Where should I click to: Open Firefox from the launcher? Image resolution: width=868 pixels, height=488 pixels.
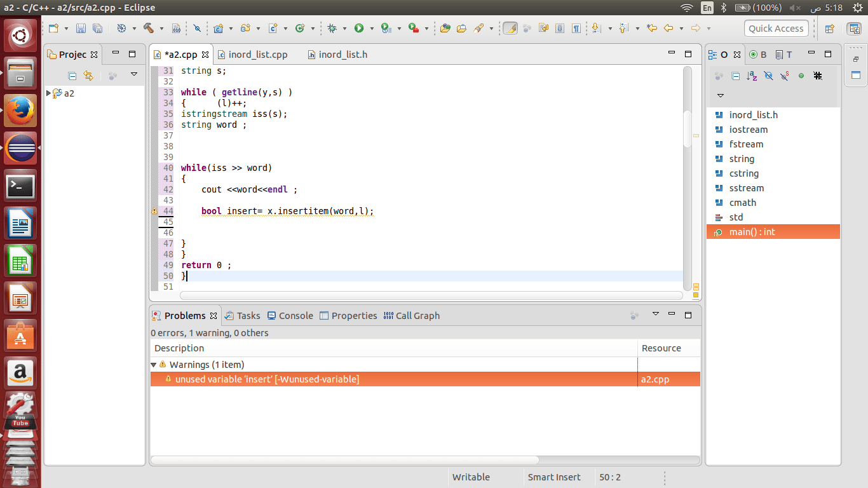coord(20,111)
